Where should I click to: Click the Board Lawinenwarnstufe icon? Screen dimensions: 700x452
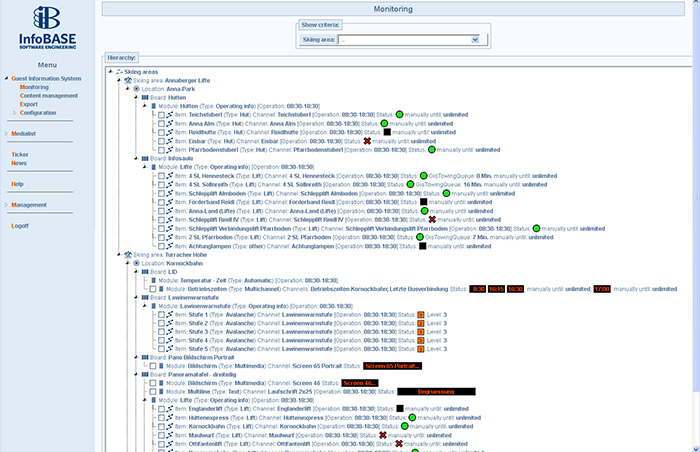tap(145, 297)
